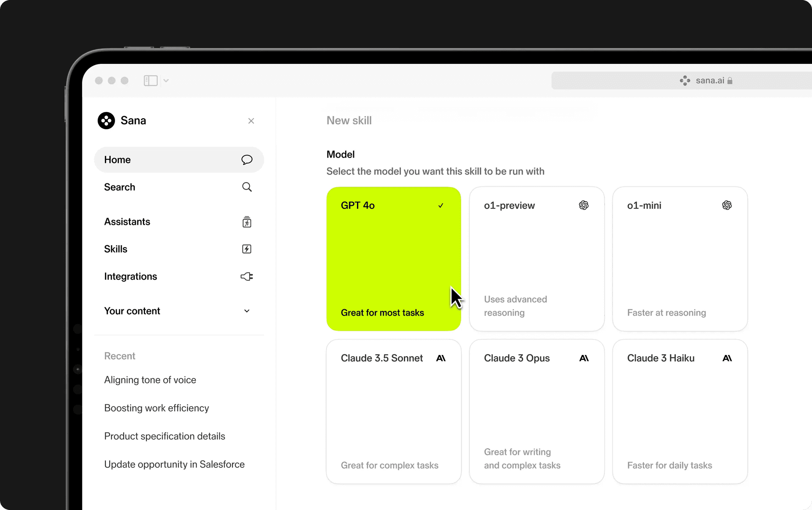Click the first window control dot
This screenshot has height=510, width=812.
(99, 80)
